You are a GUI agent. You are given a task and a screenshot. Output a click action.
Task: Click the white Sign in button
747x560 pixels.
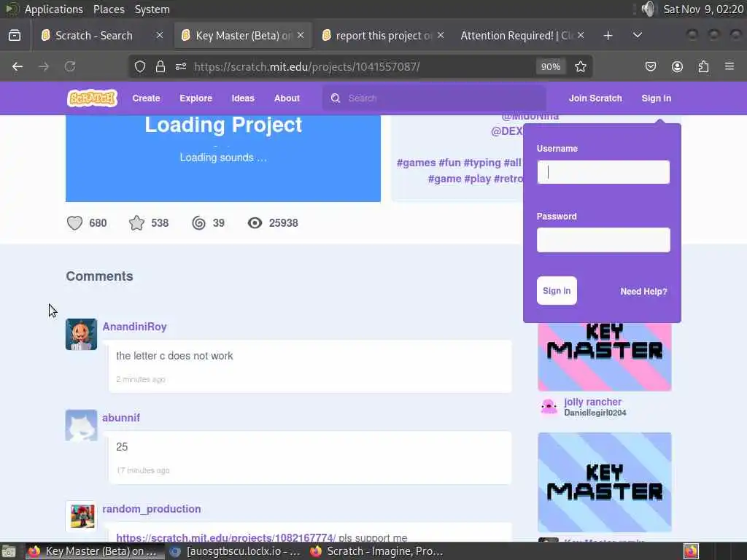(x=557, y=290)
